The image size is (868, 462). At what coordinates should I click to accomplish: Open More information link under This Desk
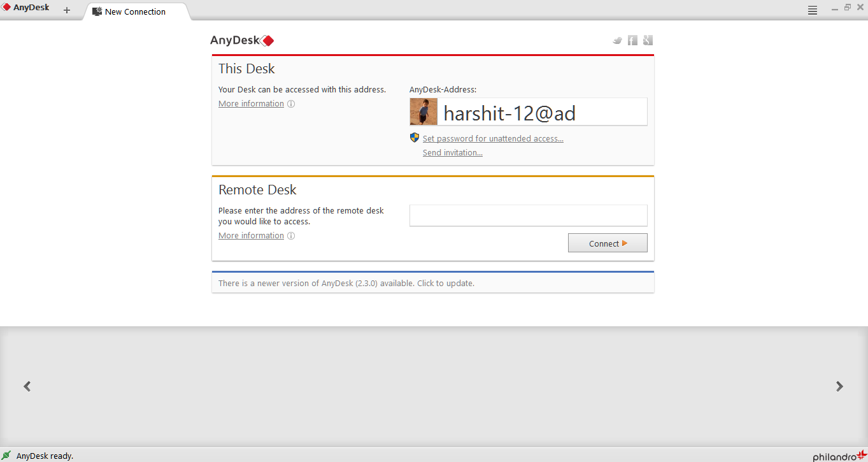(x=251, y=104)
